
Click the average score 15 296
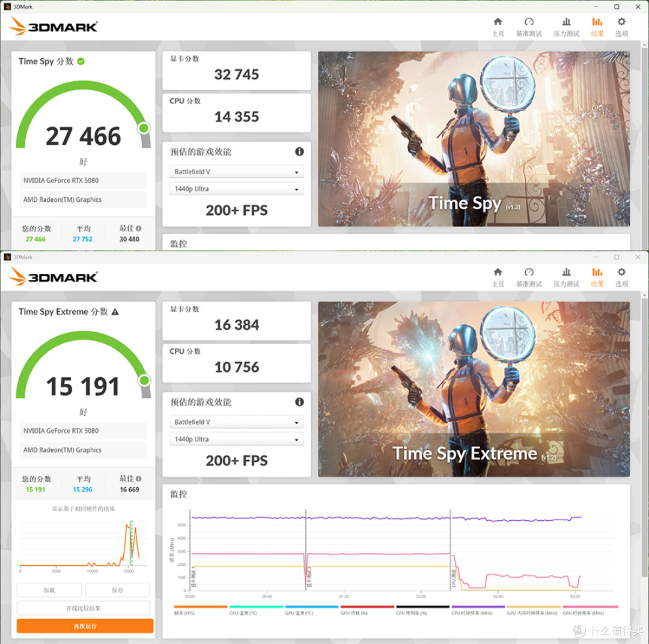(82, 489)
